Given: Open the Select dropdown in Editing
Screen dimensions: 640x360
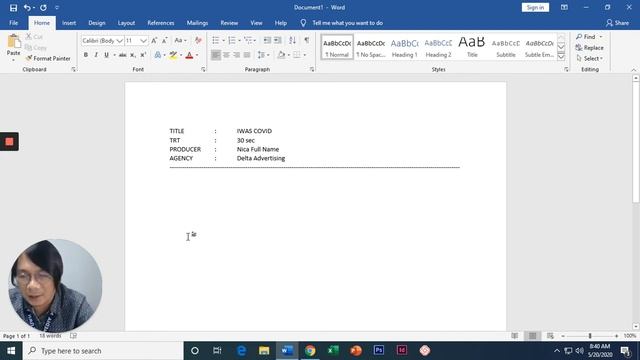Looking at the screenshot, I should click(x=590, y=58).
